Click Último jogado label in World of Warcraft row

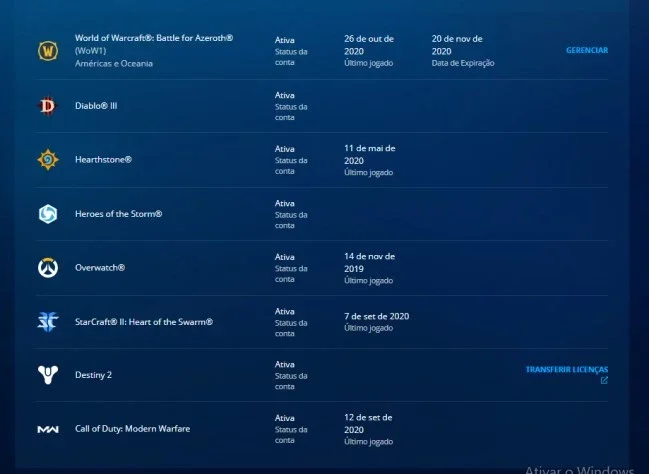368,63
